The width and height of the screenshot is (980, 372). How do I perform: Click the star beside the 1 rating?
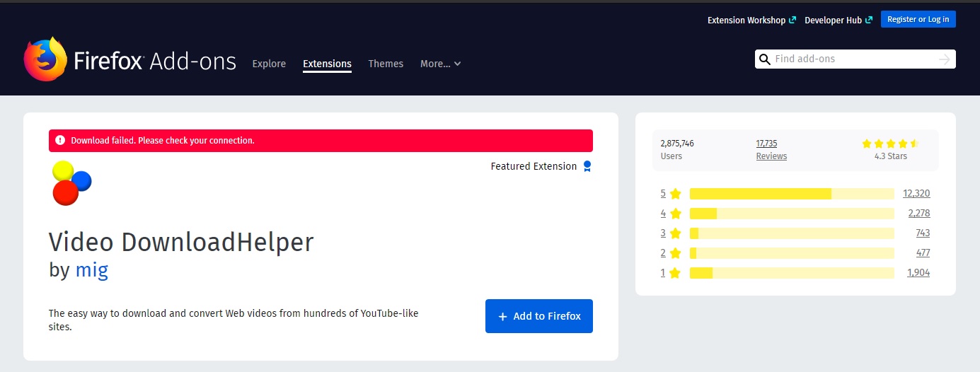click(676, 273)
